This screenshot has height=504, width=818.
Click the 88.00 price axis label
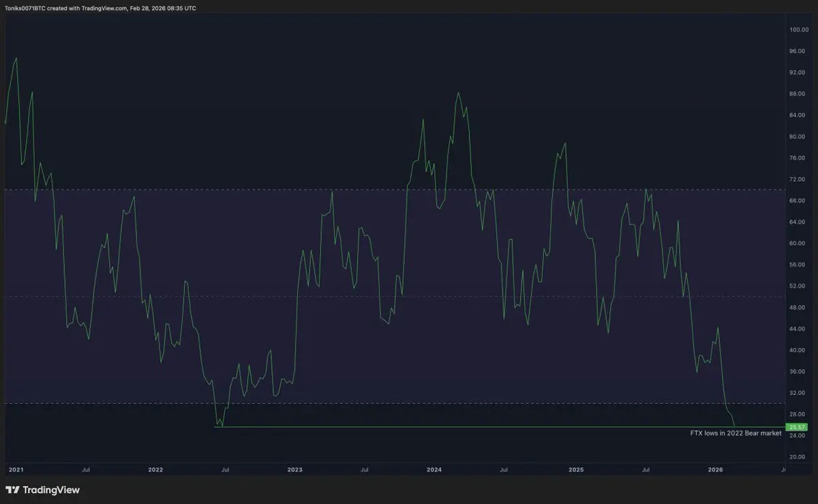pyautogui.click(x=798, y=93)
